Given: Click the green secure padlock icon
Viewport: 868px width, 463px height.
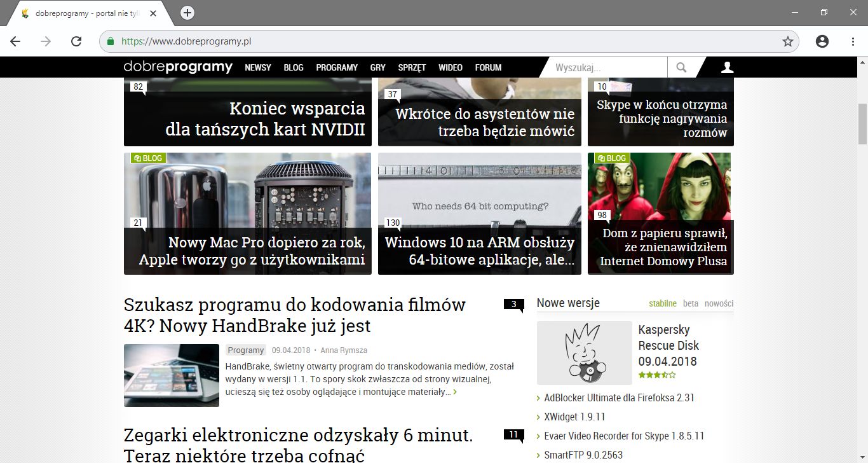Looking at the screenshot, I should (111, 41).
